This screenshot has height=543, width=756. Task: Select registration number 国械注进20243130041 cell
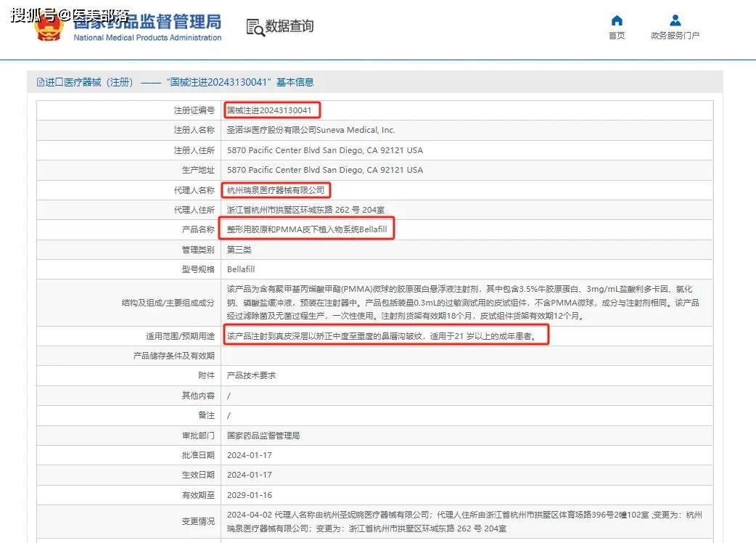point(269,110)
